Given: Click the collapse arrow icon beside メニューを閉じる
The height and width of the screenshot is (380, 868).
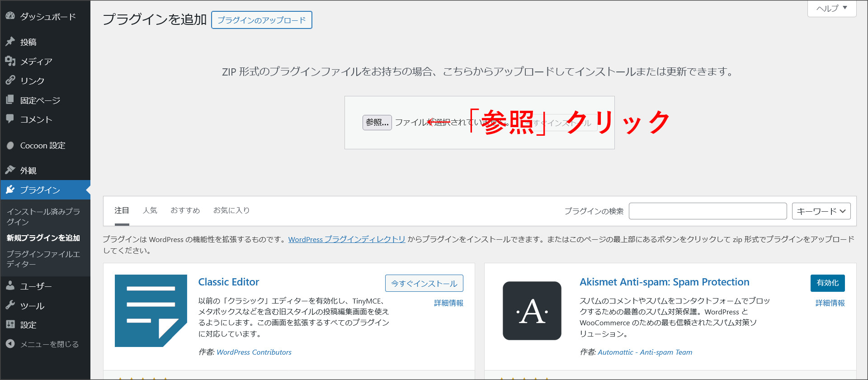Looking at the screenshot, I should coord(10,344).
